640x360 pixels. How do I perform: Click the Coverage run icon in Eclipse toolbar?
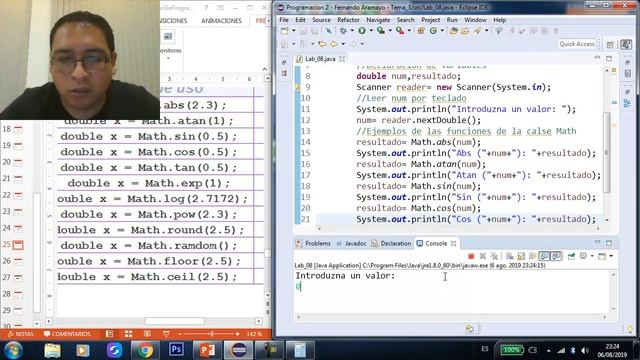(x=380, y=31)
